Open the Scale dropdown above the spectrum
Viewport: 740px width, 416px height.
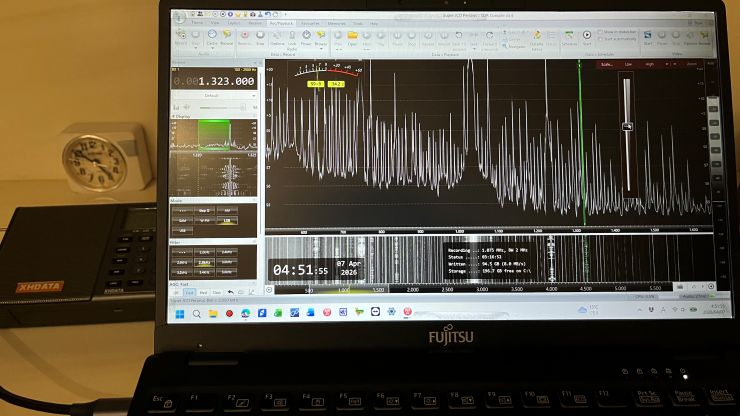[607, 64]
